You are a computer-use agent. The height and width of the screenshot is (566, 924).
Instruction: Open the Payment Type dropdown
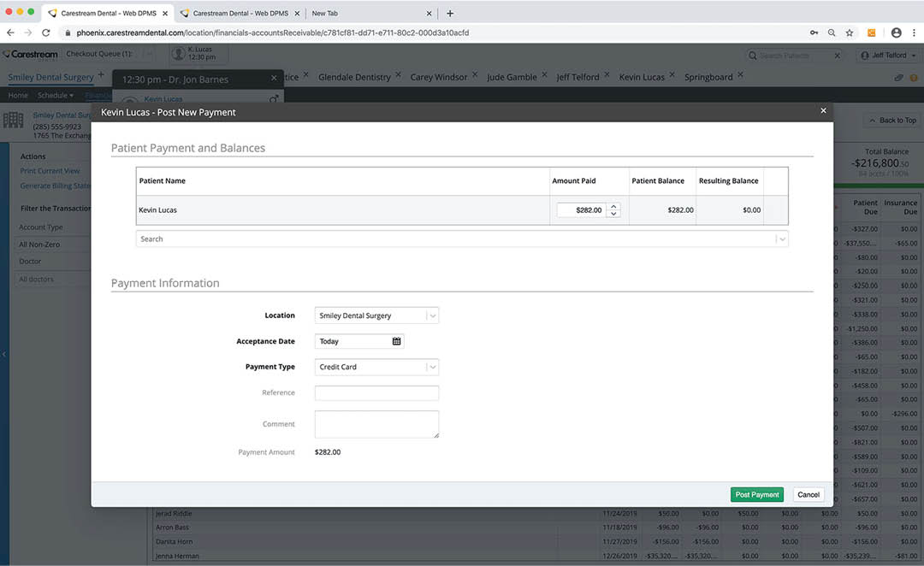432,367
